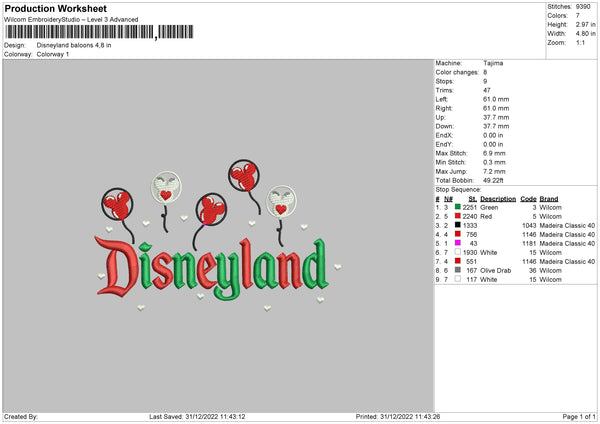Click code '1043' in the stop sequence
This screenshot has width=600, height=424.
click(x=529, y=225)
